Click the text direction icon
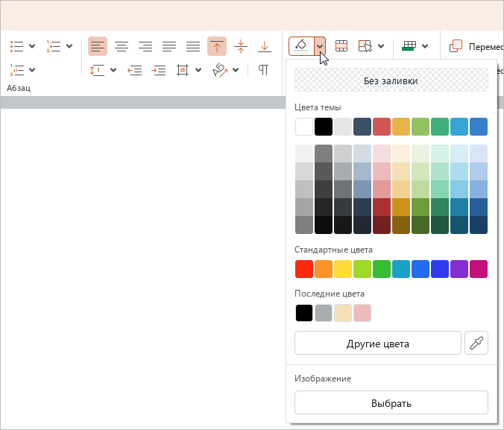This screenshot has height=430, width=504. 220,70
